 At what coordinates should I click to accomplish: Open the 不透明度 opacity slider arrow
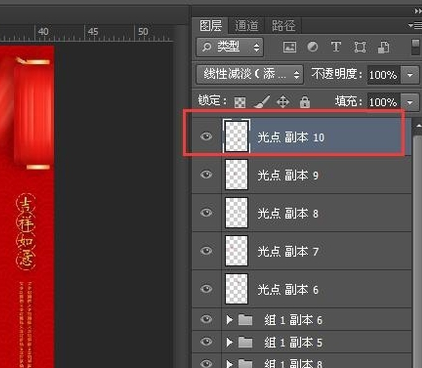[x=410, y=75]
